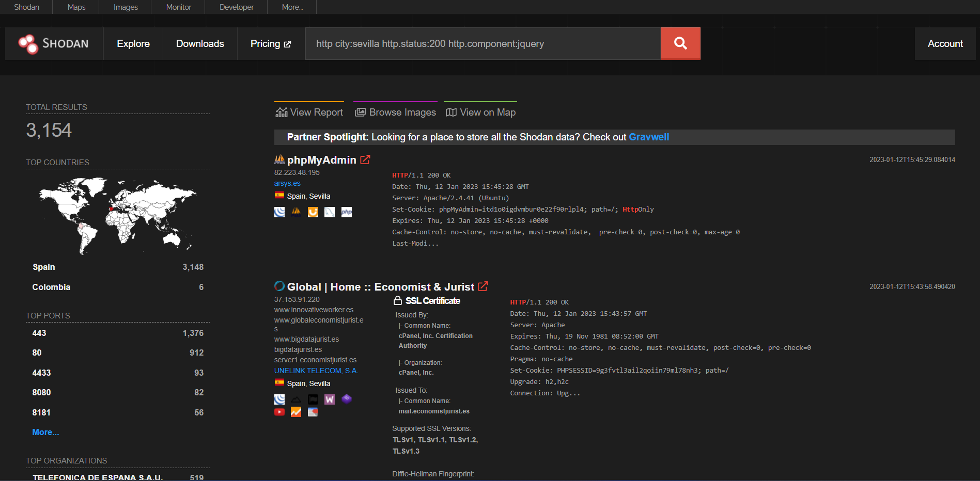Click the red search magnifier button
The height and width of the screenshot is (481, 980).
680,43
